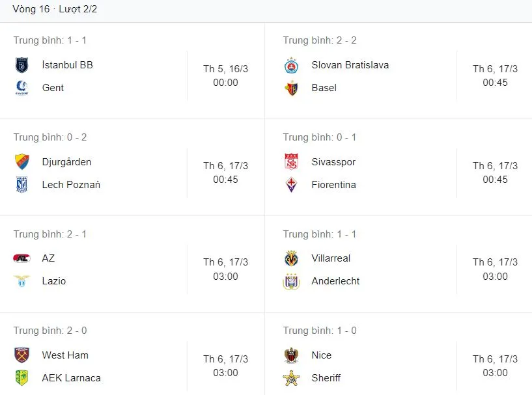
Task: Click the Slovan Bratislava crest icon
Action: click(x=291, y=65)
